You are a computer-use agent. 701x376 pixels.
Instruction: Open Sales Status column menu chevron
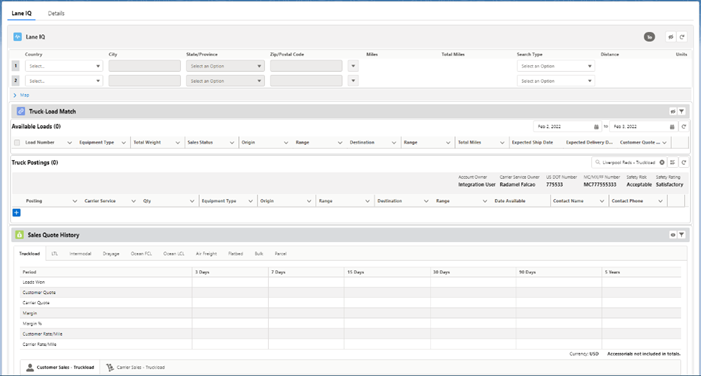[232, 143]
